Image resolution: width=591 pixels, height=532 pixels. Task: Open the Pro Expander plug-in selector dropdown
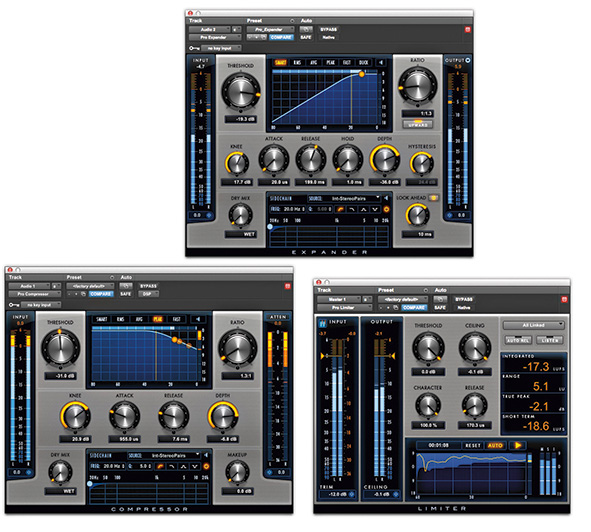coord(215,37)
